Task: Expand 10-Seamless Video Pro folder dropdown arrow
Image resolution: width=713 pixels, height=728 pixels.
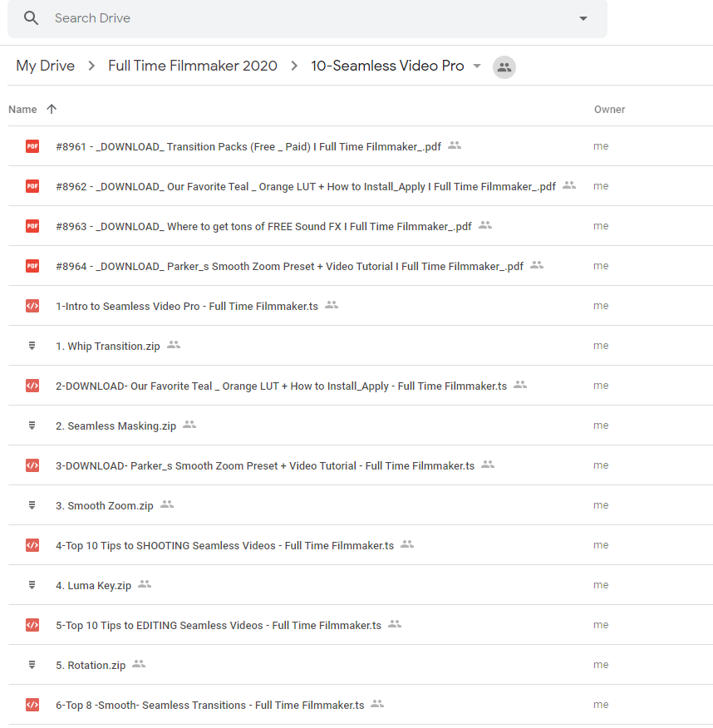Action: coord(477,66)
